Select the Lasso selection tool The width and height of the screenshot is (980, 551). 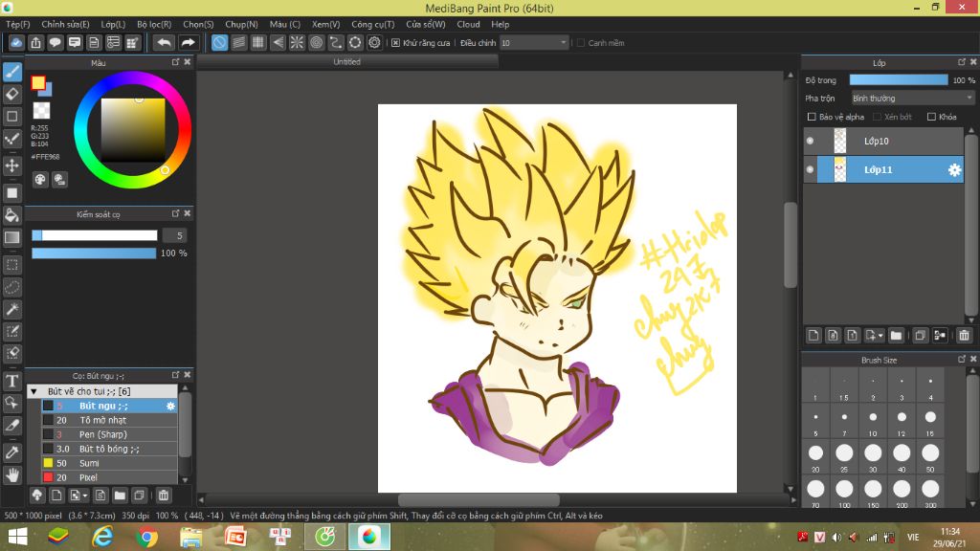11,287
